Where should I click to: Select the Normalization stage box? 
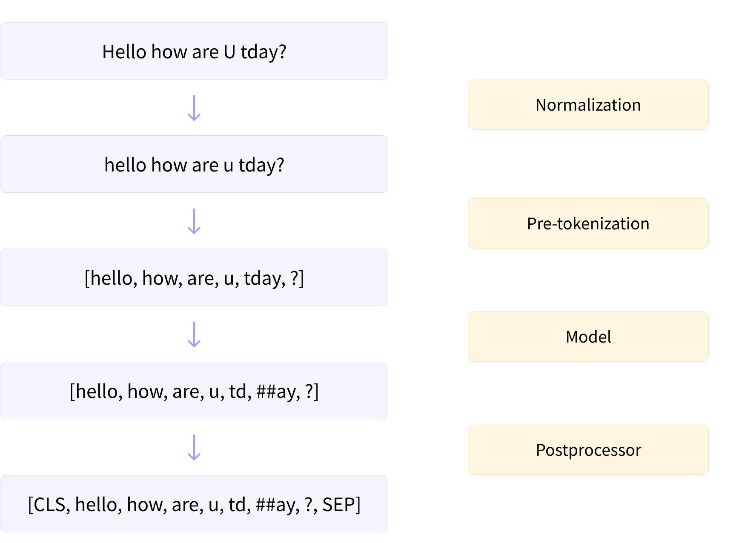tap(588, 105)
